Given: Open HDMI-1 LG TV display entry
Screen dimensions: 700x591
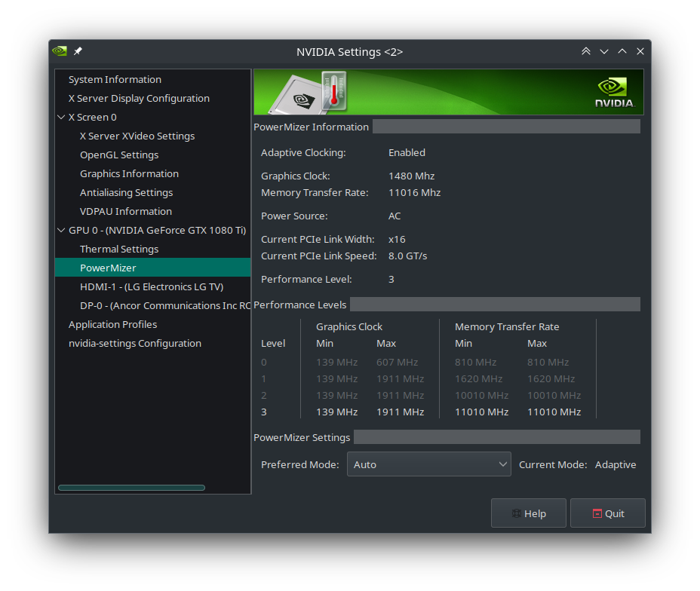Looking at the screenshot, I should click(x=152, y=286).
